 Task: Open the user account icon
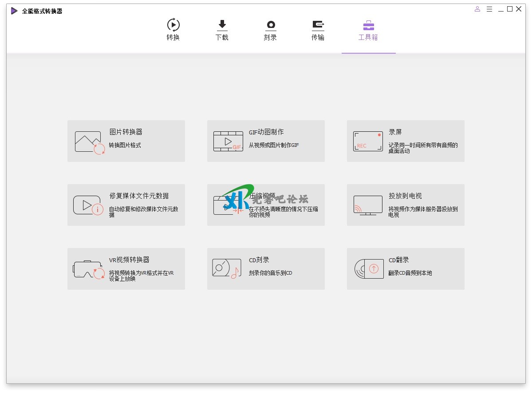(x=477, y=9)
